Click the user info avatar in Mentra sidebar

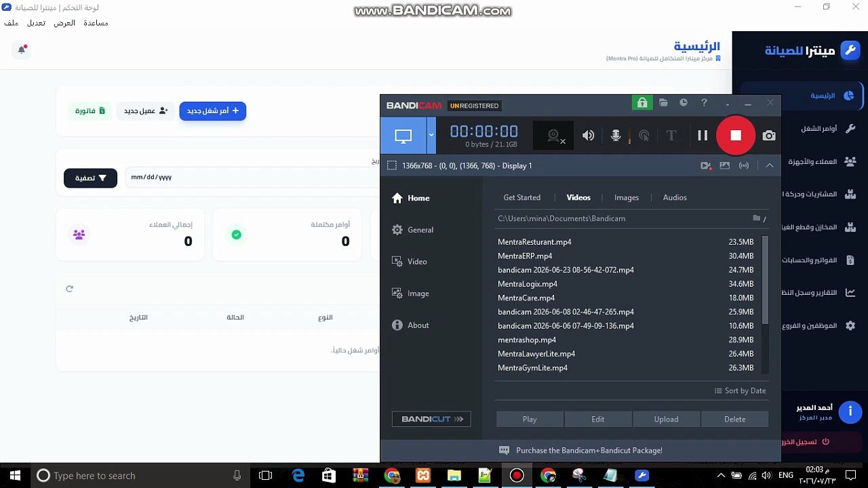pyautogui.click(x=850, y=411)
